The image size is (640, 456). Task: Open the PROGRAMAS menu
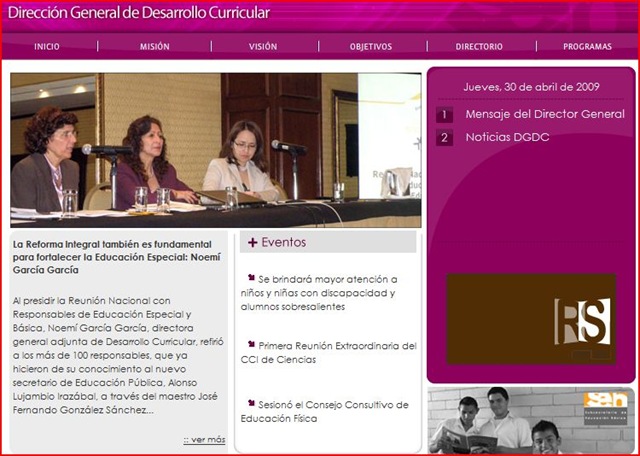pyautogui.click(x=587, y=47)
